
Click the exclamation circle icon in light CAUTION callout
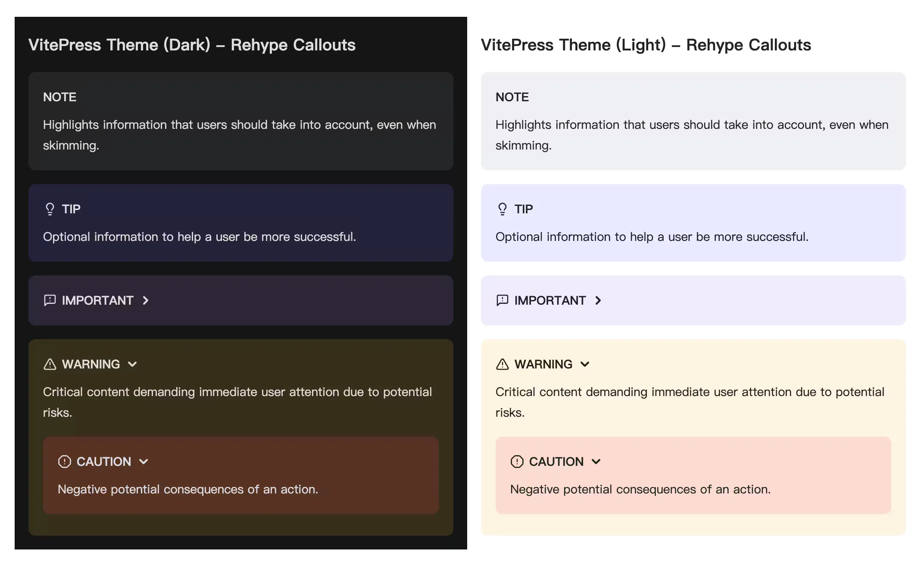(516, 462)
